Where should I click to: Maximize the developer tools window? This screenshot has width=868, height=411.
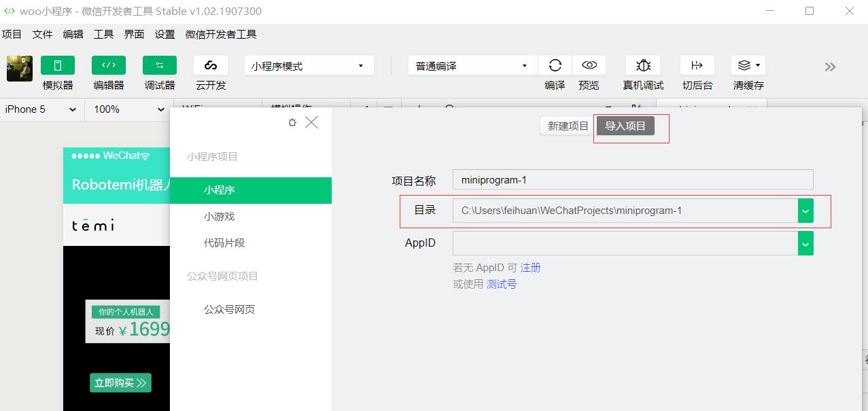pyautogui.click(x=810, y=11)
